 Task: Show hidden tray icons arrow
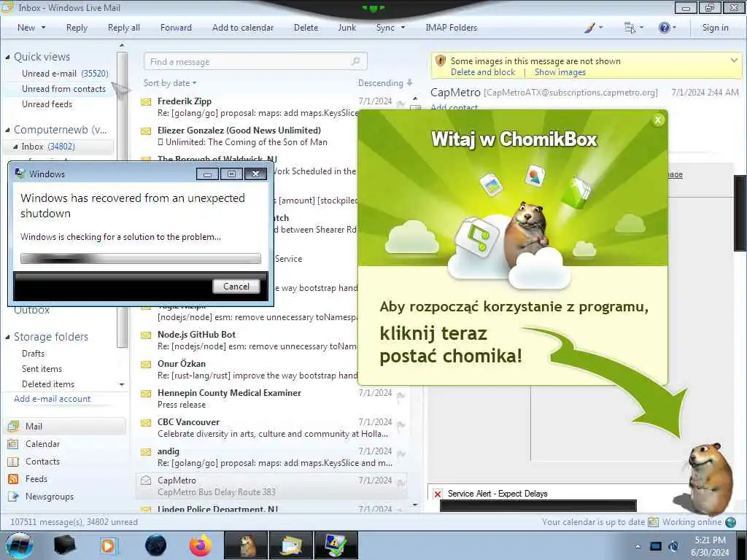638,546
